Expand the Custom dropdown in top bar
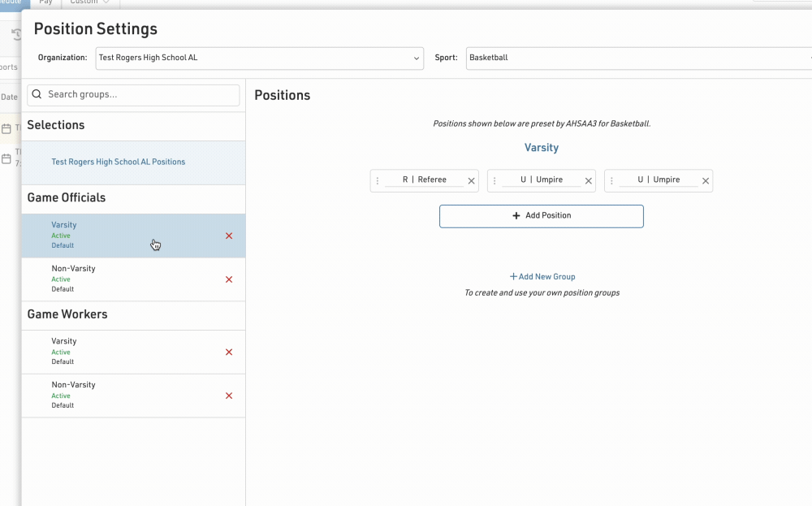 tap(89, 2)
